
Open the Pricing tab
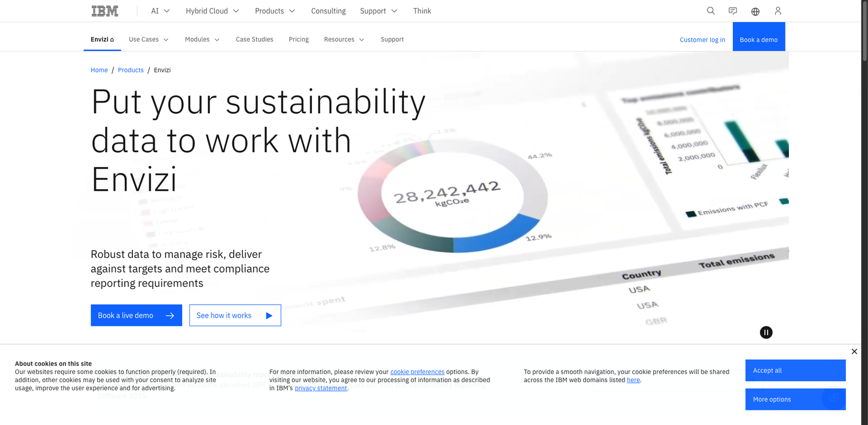(x=299, y=40)
